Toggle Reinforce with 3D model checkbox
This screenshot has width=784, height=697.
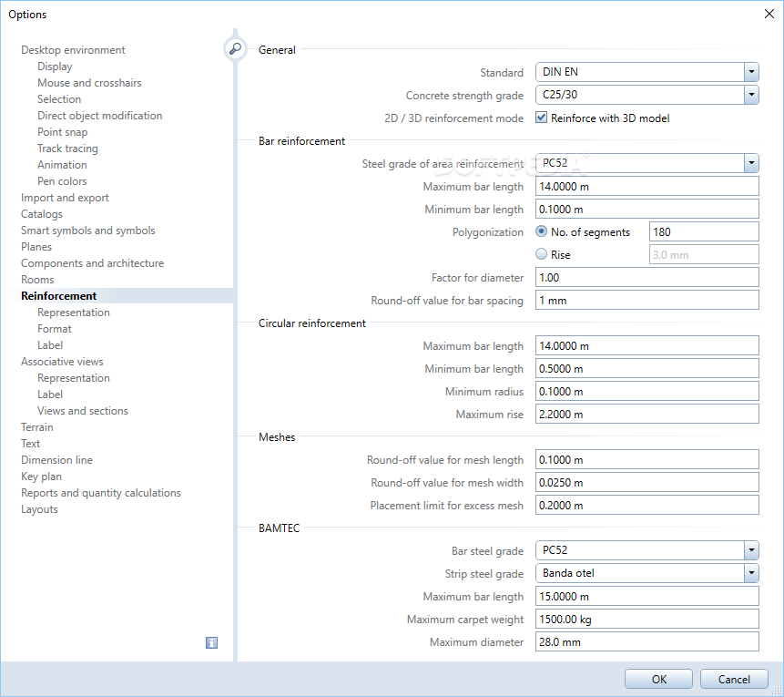pyautogui.click(x=541, y=118)
